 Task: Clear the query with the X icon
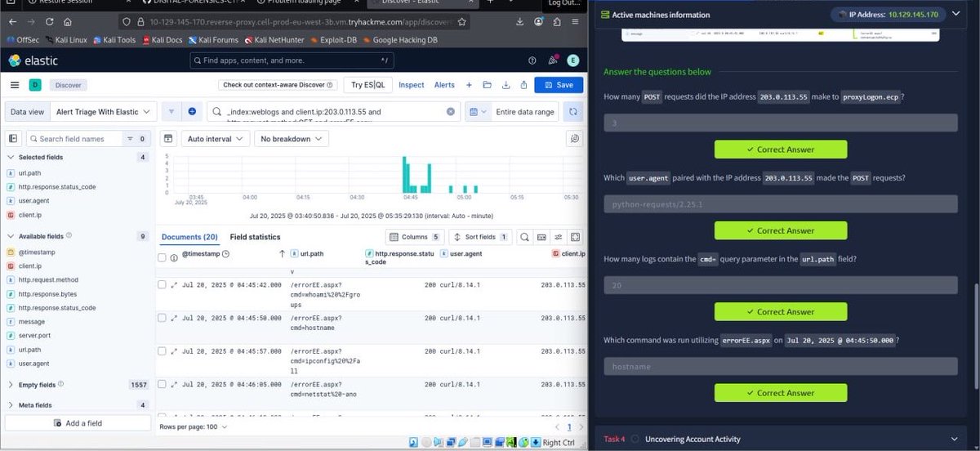tap(451, 112)
